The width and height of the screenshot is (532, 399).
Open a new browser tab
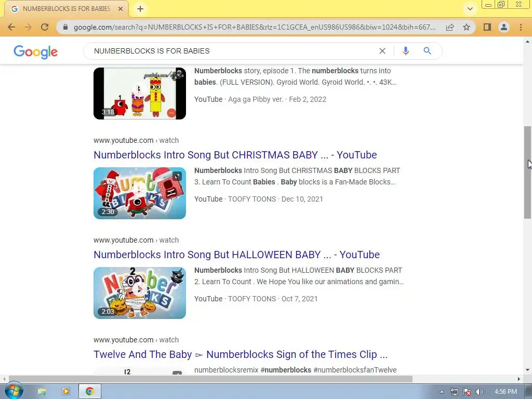(140, 9)
